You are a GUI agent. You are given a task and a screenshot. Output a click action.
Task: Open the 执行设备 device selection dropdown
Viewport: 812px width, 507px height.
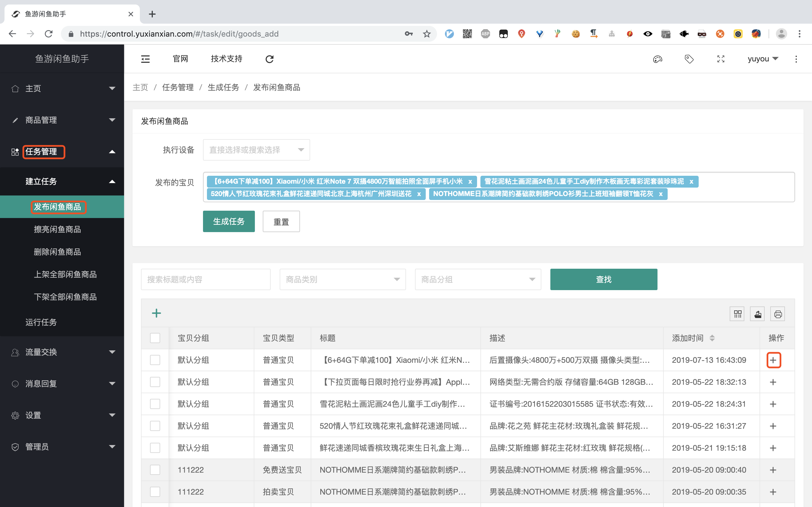coord(256,150)
